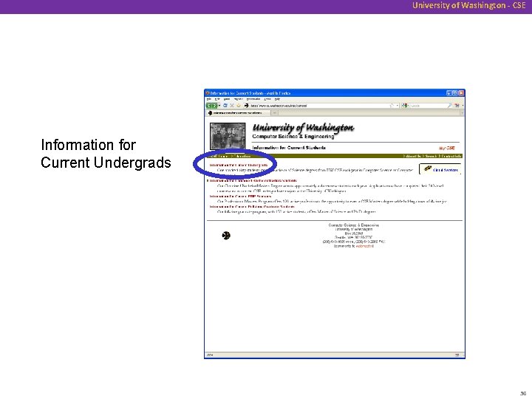Image resolution: width=532 pixels, height=399 pixels.
Task: Open the address bar history dropdown
Action: click(398, 106)
